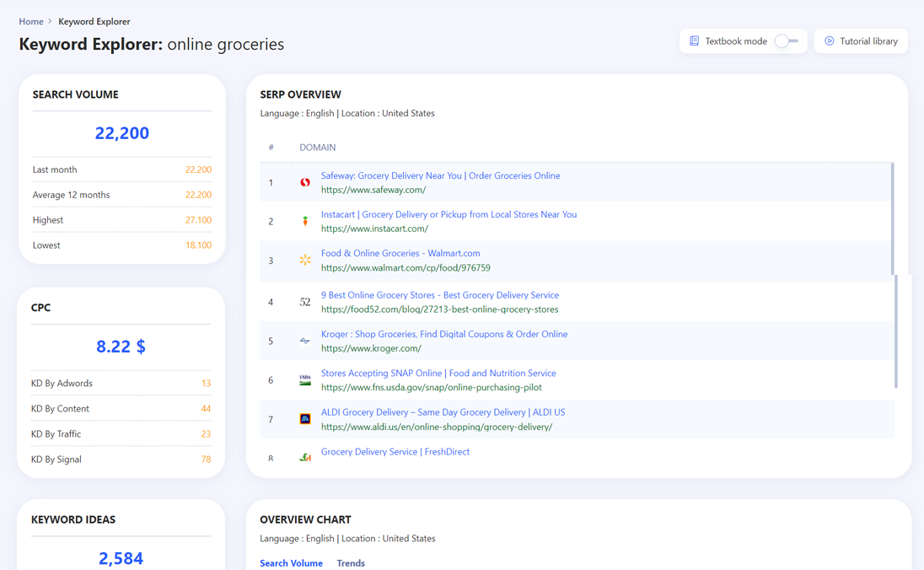This screenshot has width=924, height=570.
Task: Click the Safeway favicon in row 1
Action: tap(304, 183)
